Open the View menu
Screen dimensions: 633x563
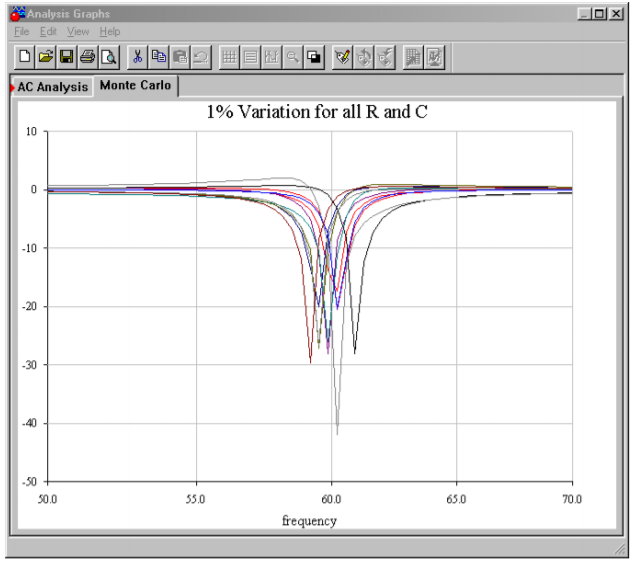[x=78, y=32]
